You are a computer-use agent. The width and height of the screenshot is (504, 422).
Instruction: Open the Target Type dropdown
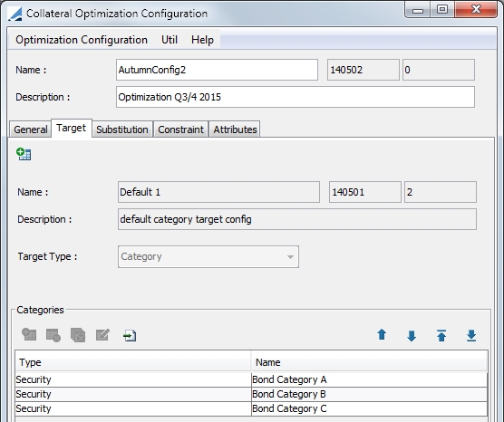(x=208, y=256)
